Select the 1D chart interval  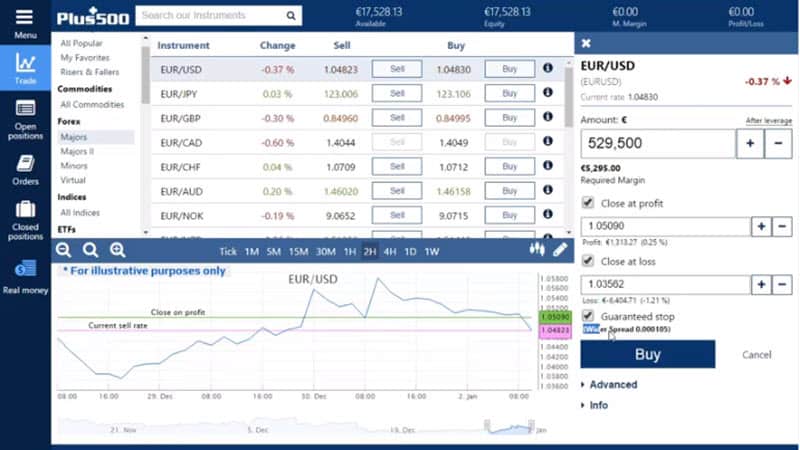coord(410,252)
